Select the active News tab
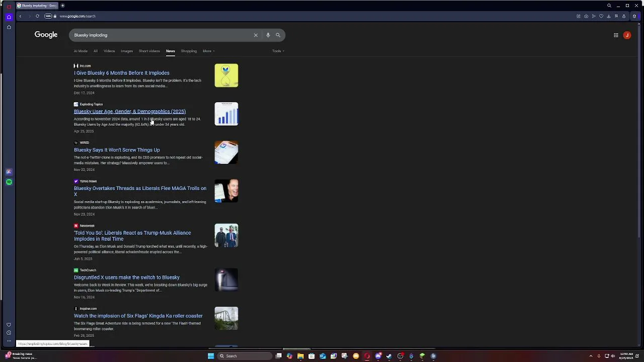The image size is (644, 362). (x=171, y=51)
